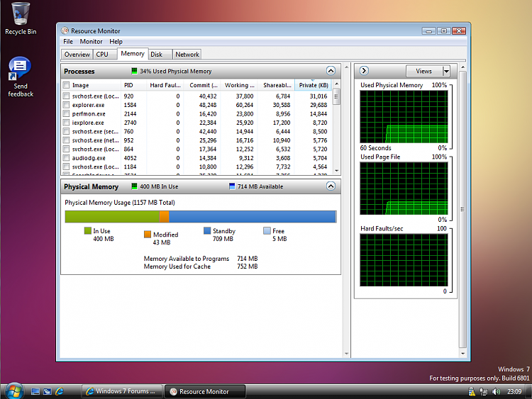Image resolution: width=532 pixels, height=399 pixels.
Task: Click the Hard Faults/sec graph
Action: click(404, 259)
